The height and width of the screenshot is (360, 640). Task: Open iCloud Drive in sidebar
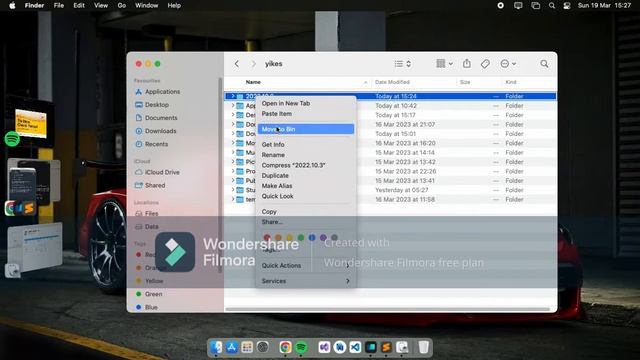(157, 172)
